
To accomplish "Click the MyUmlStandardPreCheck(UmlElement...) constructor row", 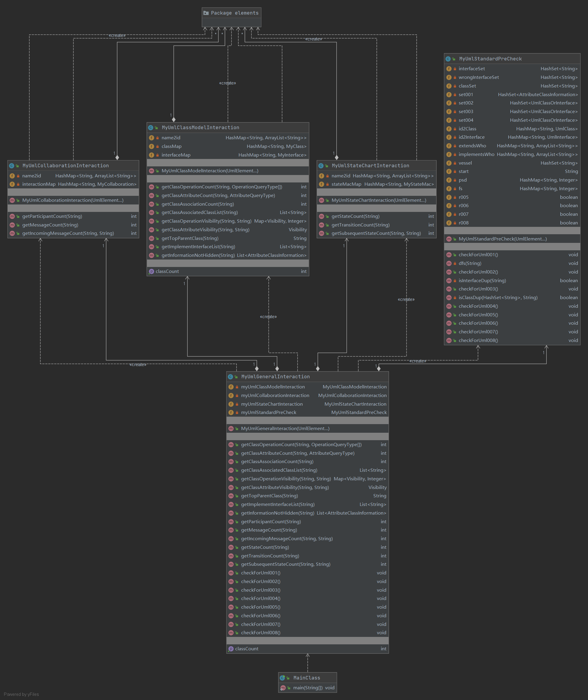I will pos(502,239).
